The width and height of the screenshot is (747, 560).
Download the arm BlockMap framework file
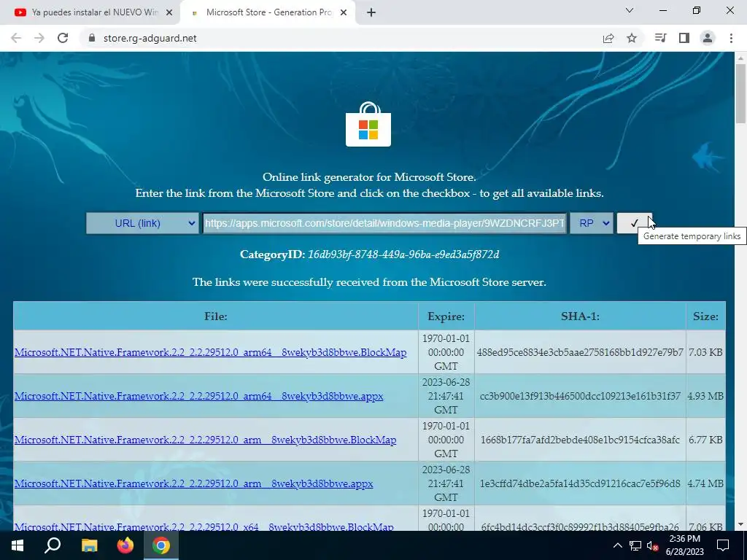click(x=205, y=440)
